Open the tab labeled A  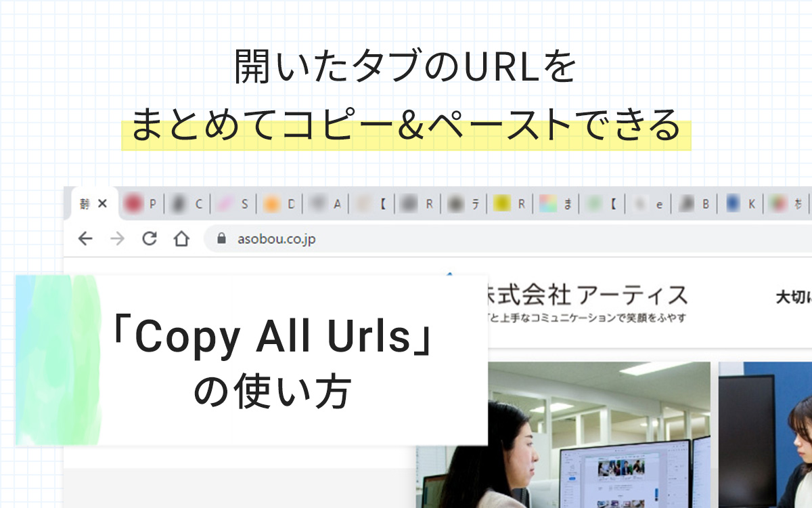(x=325, y=203)
